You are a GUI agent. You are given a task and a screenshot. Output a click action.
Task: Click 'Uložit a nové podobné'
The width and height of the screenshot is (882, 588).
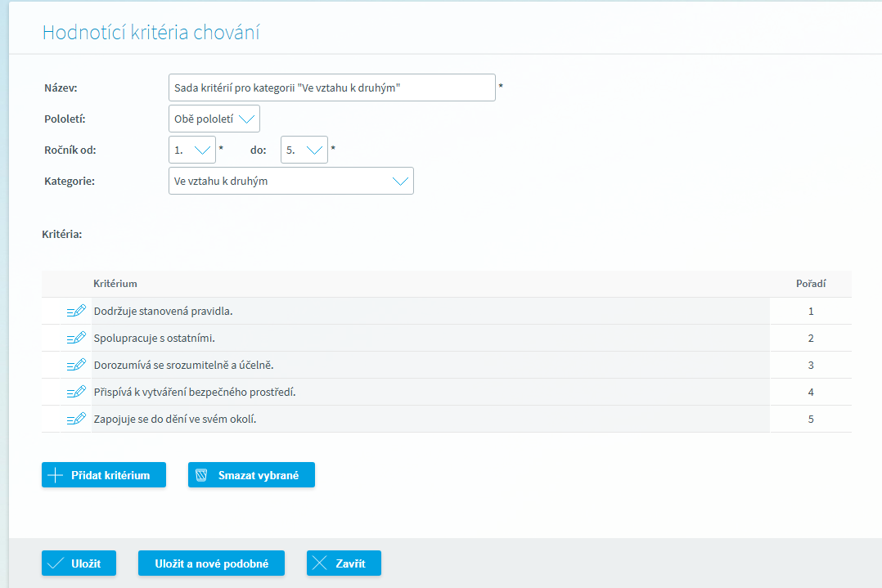pos(211,563)
